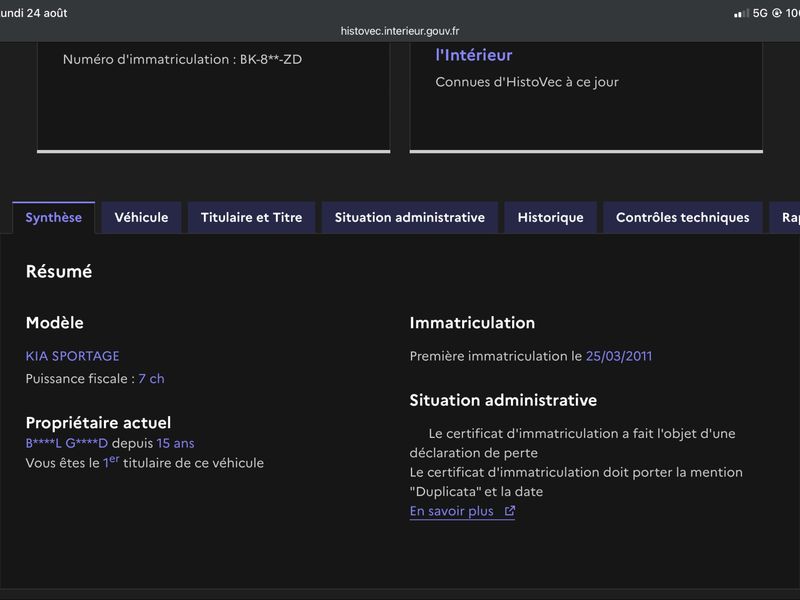Screen dimensions: 800x600
Task: Click the "Duplicata" et la date text
Action: (x=477, y=491)
